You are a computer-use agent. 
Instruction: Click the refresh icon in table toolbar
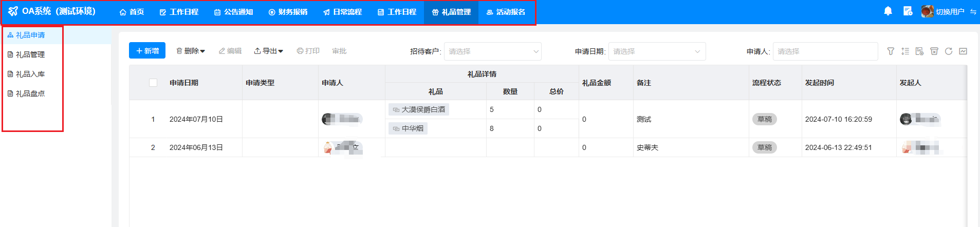pyautogui.click(x=949, y=51)
